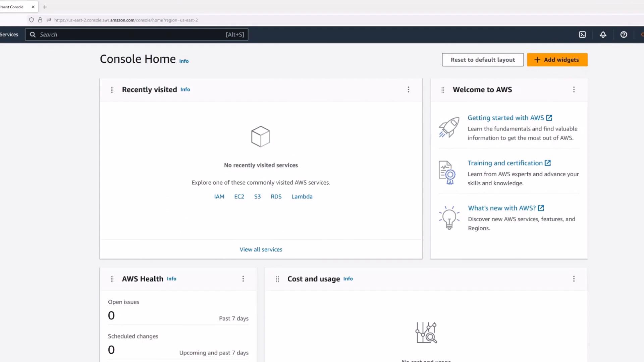Click Info next to Console Home
The width and height of the screenshot is (644, 362).
pyautogui.click(x=184, y=61)
